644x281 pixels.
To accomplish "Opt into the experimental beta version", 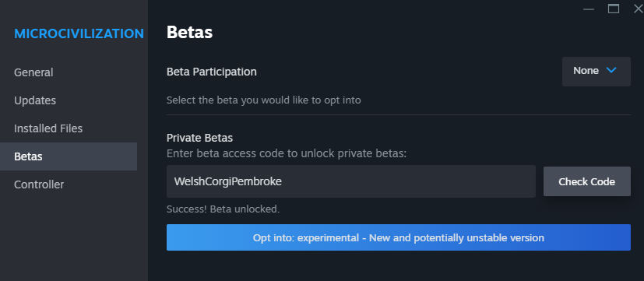I will 399,237.
